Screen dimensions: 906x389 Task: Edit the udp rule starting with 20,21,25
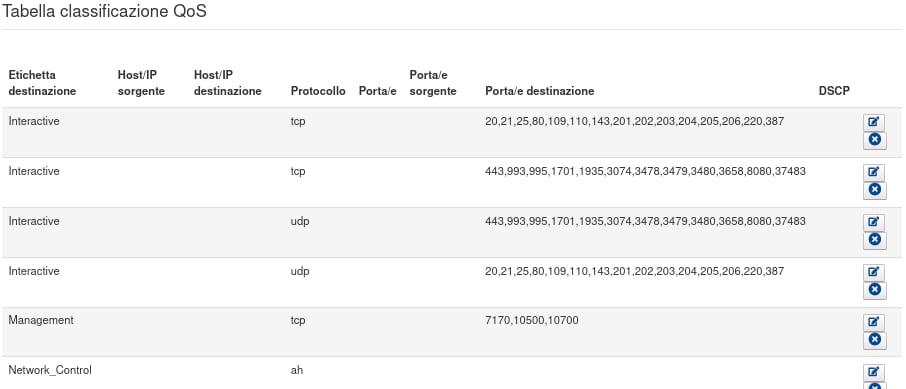point(874,272)
